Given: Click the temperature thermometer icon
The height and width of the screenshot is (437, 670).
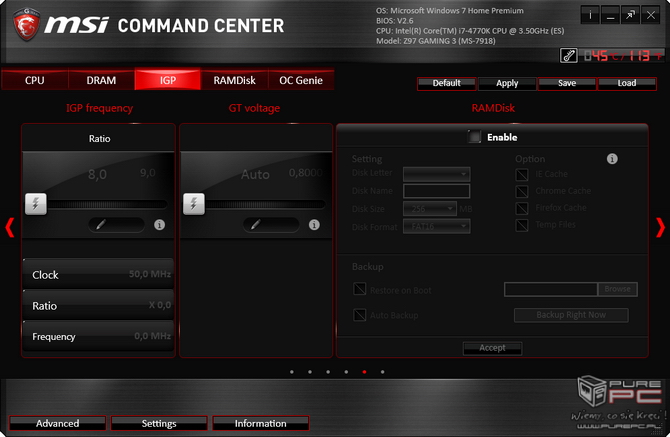Looking at the screenshot, I should click(x=569, y=56).
